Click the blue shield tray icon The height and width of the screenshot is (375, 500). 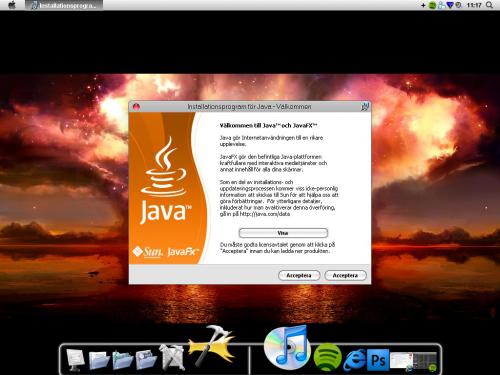[450, 5]
